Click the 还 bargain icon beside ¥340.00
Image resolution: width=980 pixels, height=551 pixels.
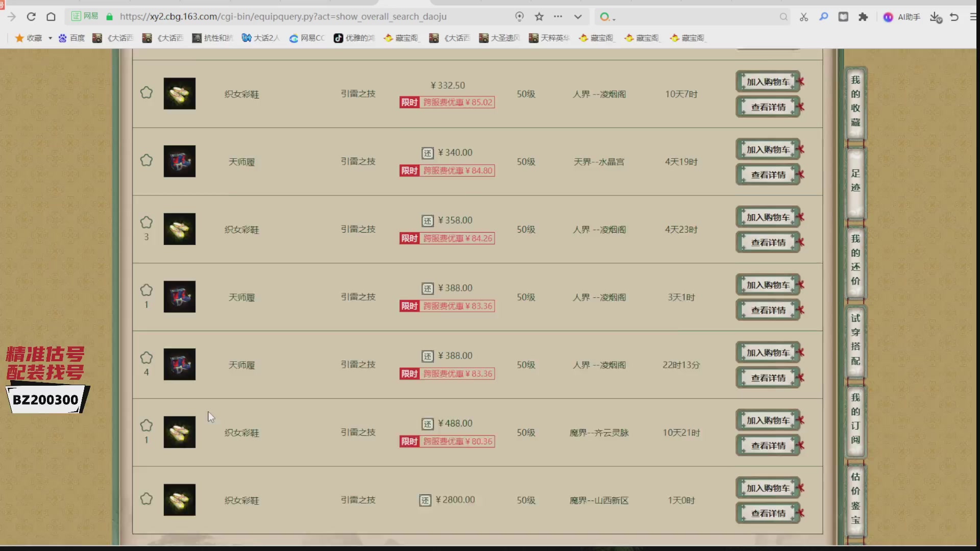click(428, 153)
